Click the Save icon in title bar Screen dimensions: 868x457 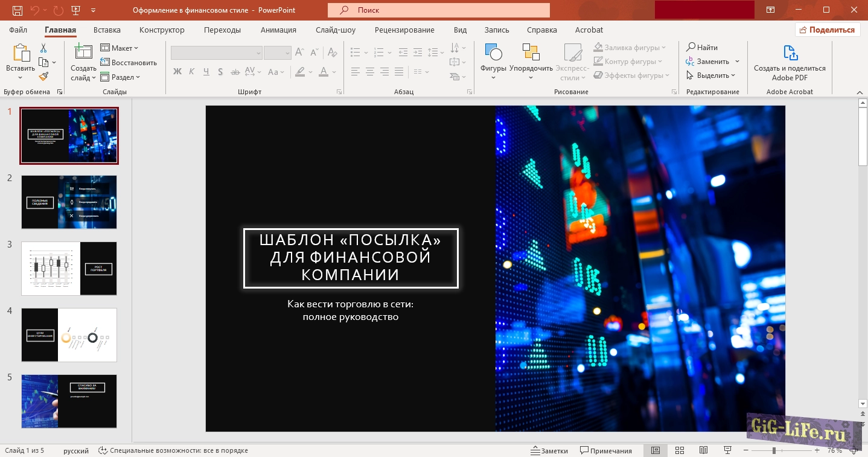[18, 10]
